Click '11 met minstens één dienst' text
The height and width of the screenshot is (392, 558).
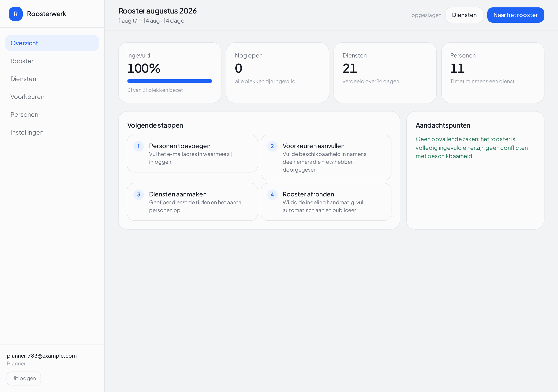point(482,81)
